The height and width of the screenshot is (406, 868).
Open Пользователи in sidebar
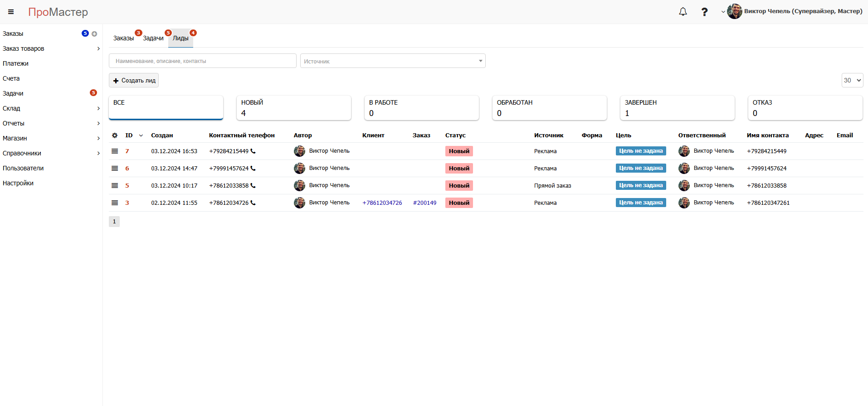tap(23, 168)
